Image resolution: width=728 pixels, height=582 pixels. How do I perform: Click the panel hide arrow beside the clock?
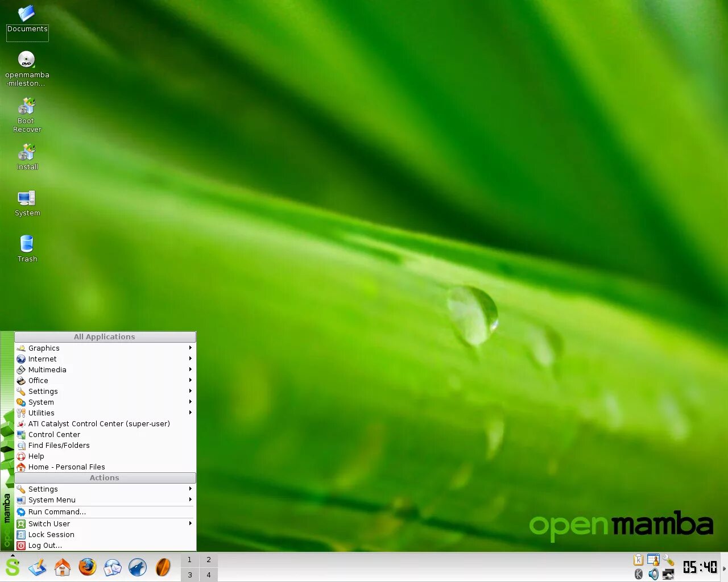pos(724,568)
